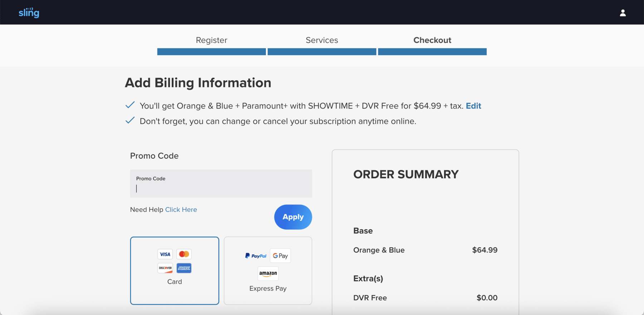This screenshot has width=644, height=315.
Task: Click the ORDER SUMMARY heading
Action: pyautogui.click(x=406, y=174)
